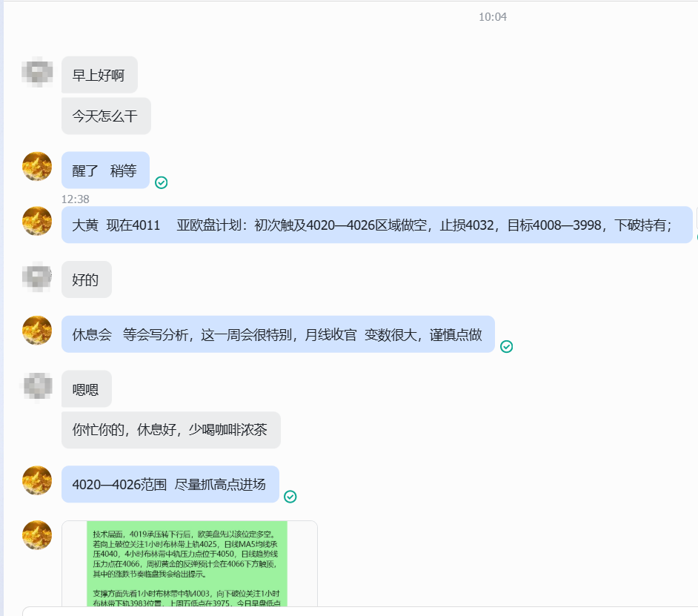Click the 10:04 timestamp

(x=492, y=17)
